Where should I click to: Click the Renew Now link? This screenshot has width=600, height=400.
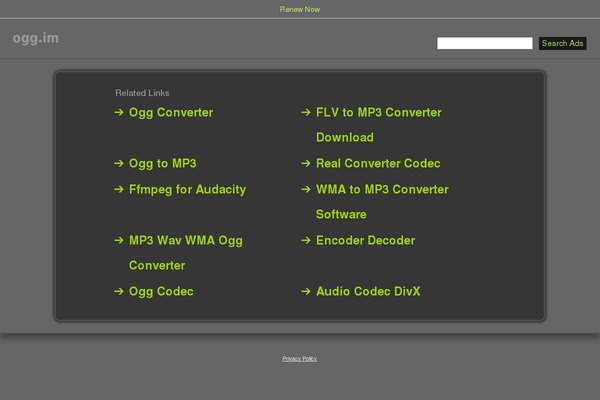tap(300, 9)
